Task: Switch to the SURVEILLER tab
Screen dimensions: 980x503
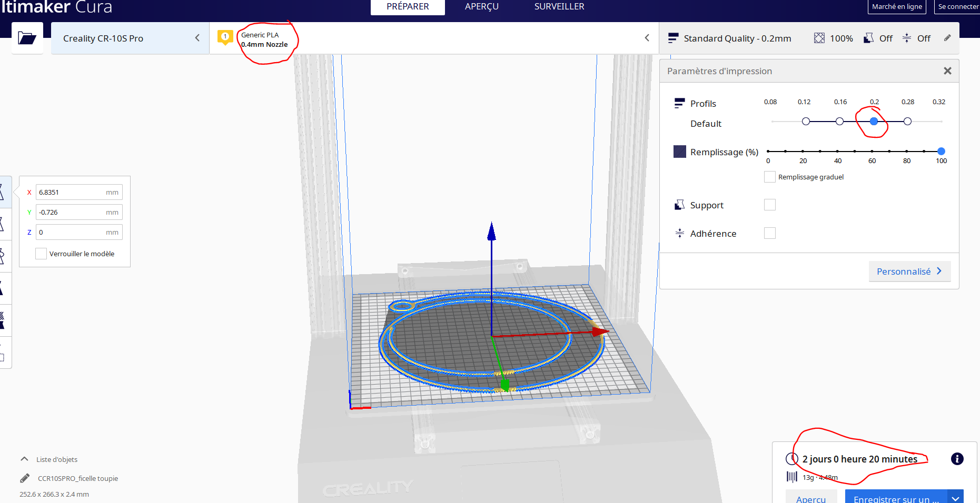Action: click(559, 7)
